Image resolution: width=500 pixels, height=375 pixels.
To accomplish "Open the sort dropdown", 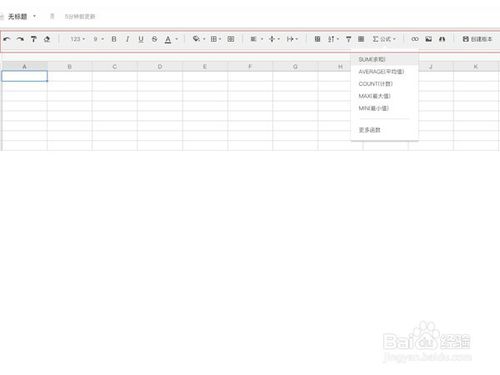I will click(x=333, y=39).
